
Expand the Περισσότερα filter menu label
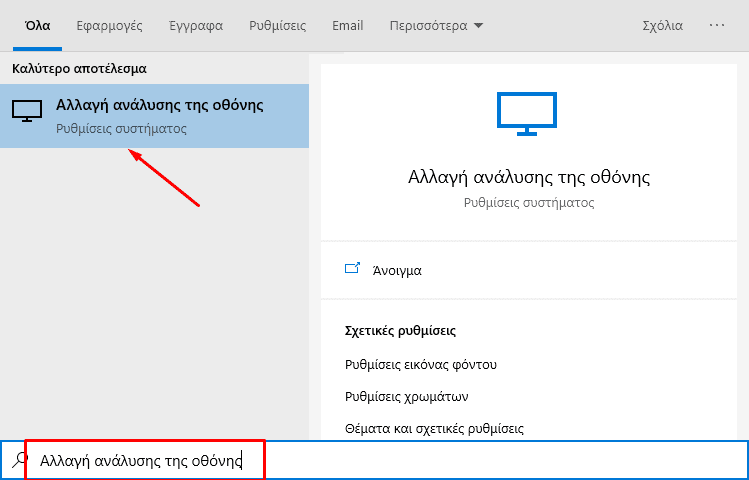[x=428, y=26]
